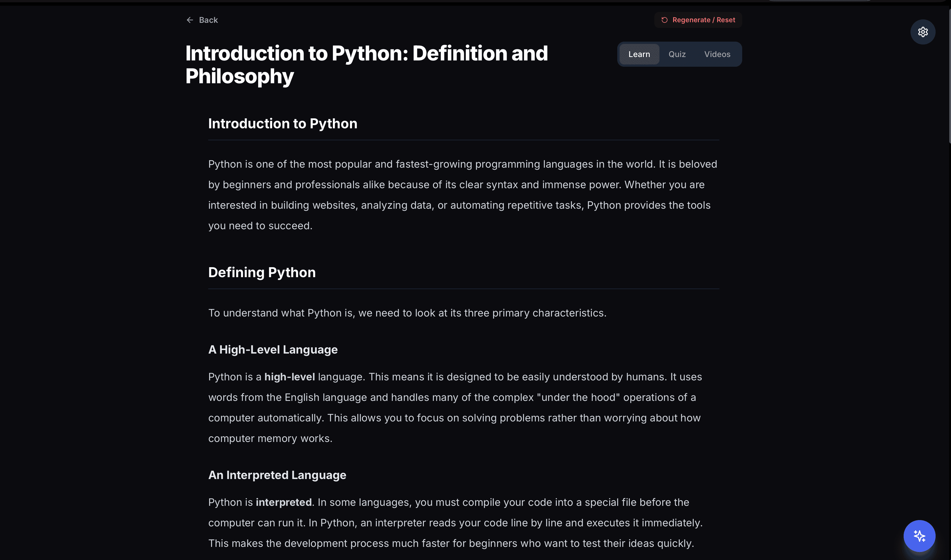Click the bold word "high-level"
The image size is (951, 560).
(x=290, y=377)
